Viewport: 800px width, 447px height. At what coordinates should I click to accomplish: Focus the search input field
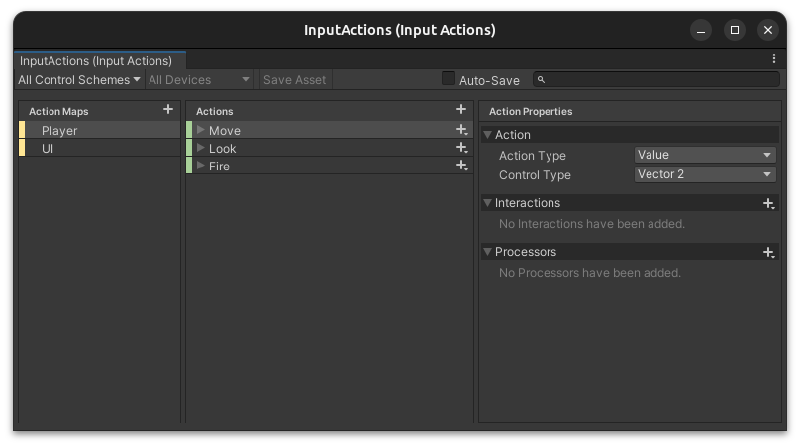click(x=657, y=80)
